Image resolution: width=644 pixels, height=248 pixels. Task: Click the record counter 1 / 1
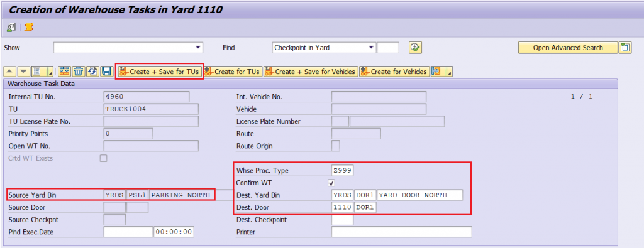[582, 97]
